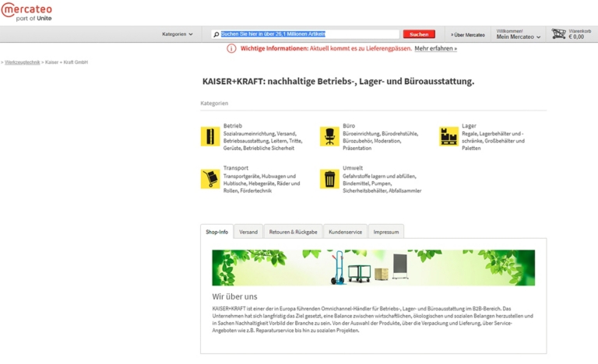The width and height of the screenshot is (598, 364).
Task: Open the Büro office chair icon
Action: 329,136
